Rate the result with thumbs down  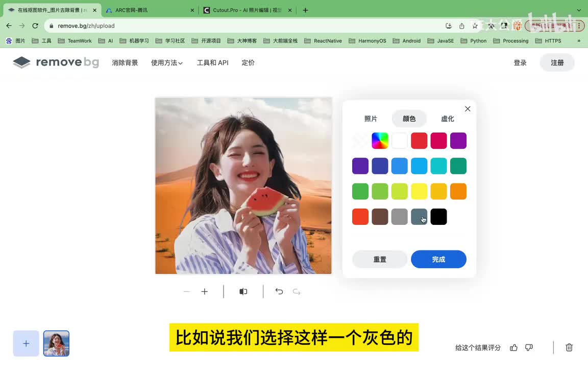529,348
